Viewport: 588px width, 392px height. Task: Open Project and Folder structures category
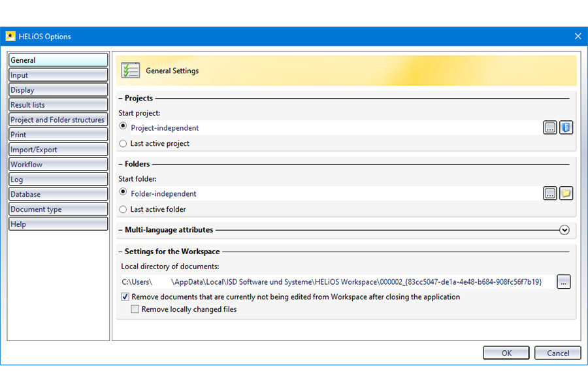pyautogui.click(x=58, y=120)
